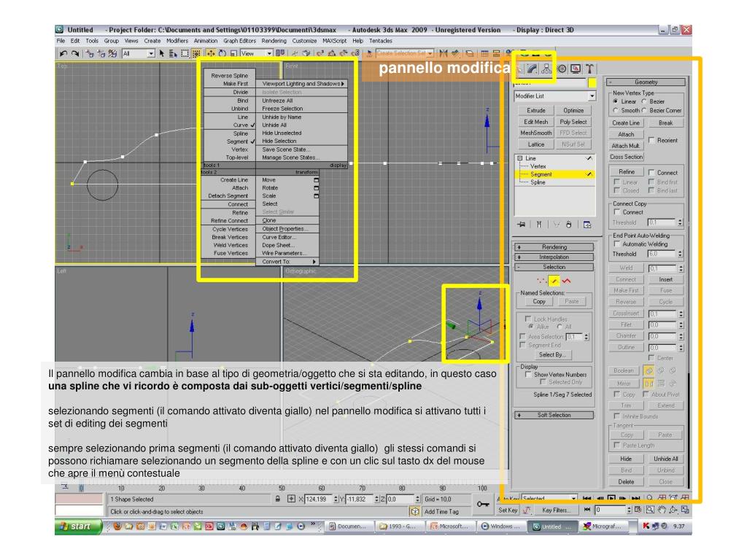Activate the Select and Link tool
747x560 pixels.
(90, 53)
